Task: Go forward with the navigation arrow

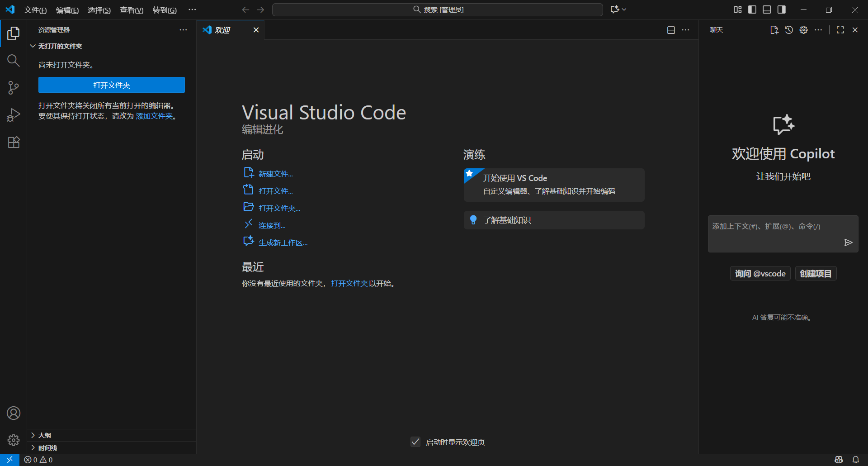Action: tap(261, 10)
